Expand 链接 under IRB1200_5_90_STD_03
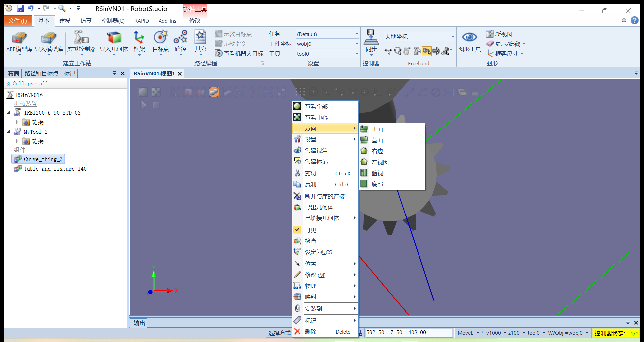The width and height of the screenshot is (644, 342). [17, 122]
